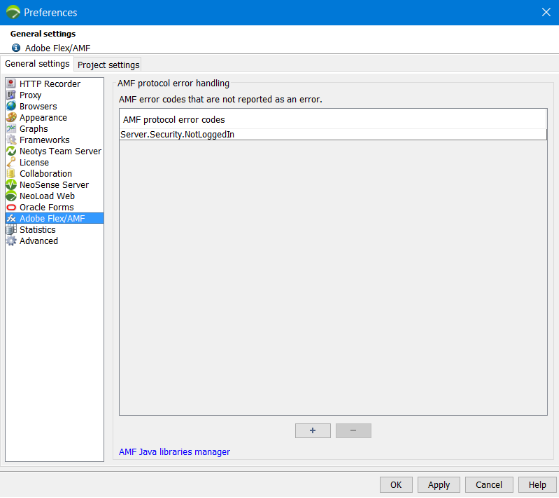Click the Neotys Team Server icon
Viewport: 559px width, 498px height.
tap(11, 151)
